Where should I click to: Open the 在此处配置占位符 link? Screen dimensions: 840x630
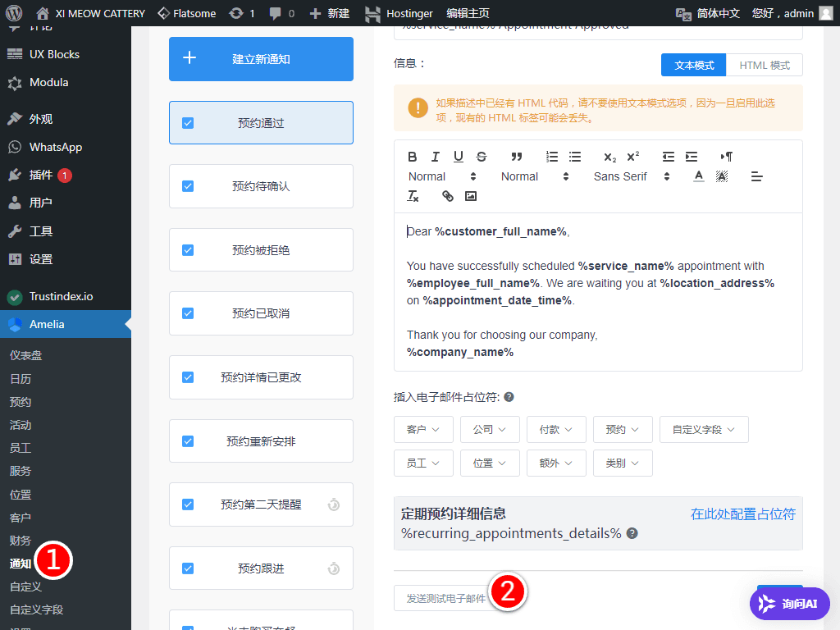(x=742, y=514)
